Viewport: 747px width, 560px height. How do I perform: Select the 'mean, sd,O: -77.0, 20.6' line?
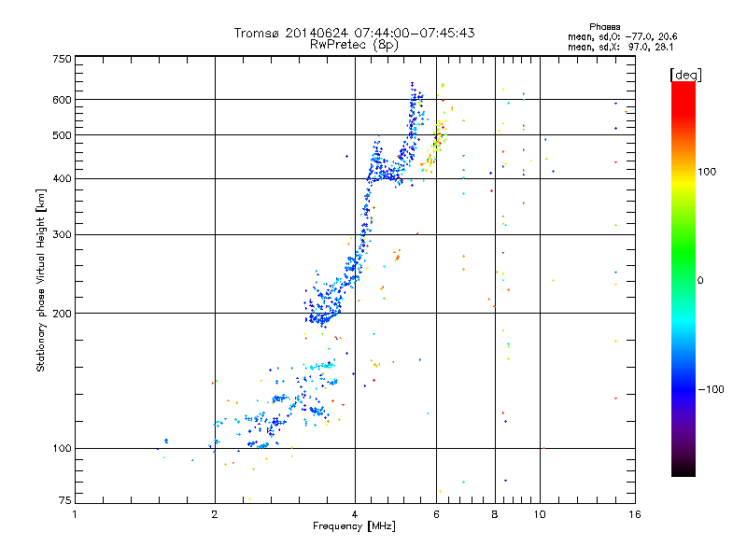623,36
